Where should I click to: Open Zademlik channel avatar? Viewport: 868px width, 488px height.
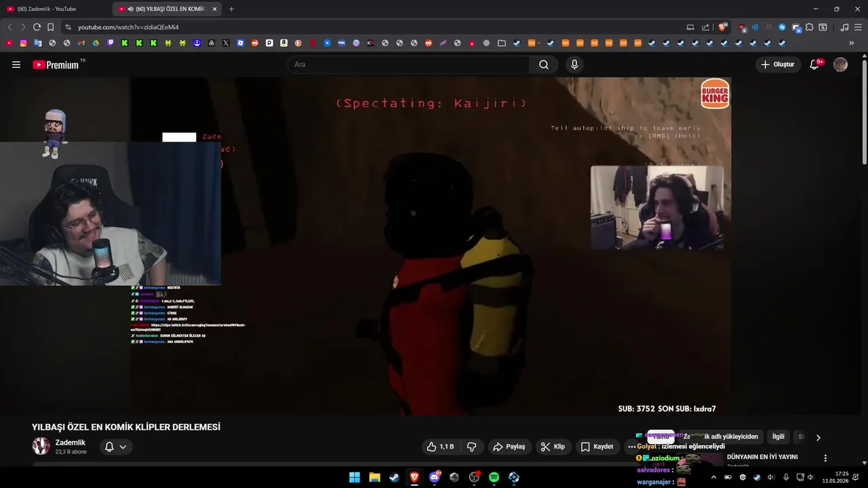pyautogui.click(x=41, y=446)
